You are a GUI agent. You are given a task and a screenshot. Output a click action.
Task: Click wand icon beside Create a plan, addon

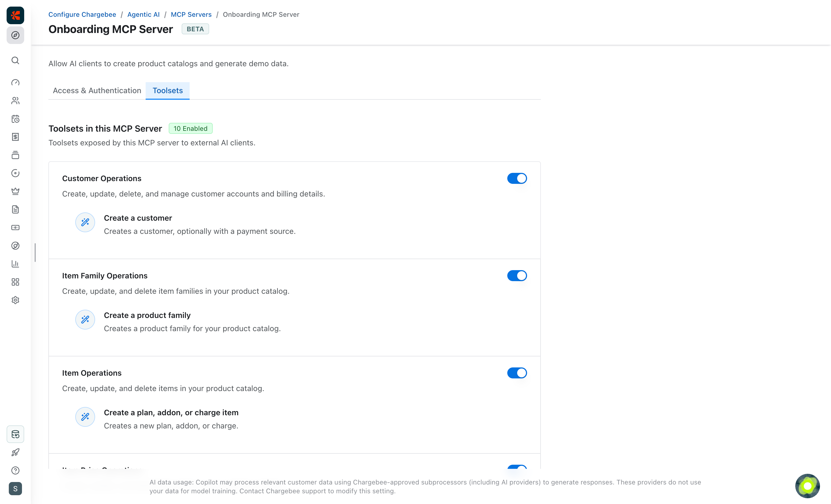click(x=85, y=417)
